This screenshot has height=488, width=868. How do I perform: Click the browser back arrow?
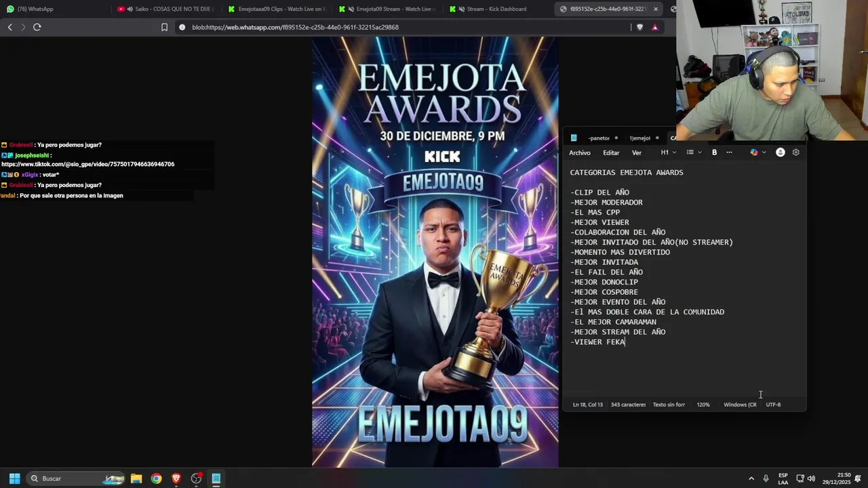9,27
